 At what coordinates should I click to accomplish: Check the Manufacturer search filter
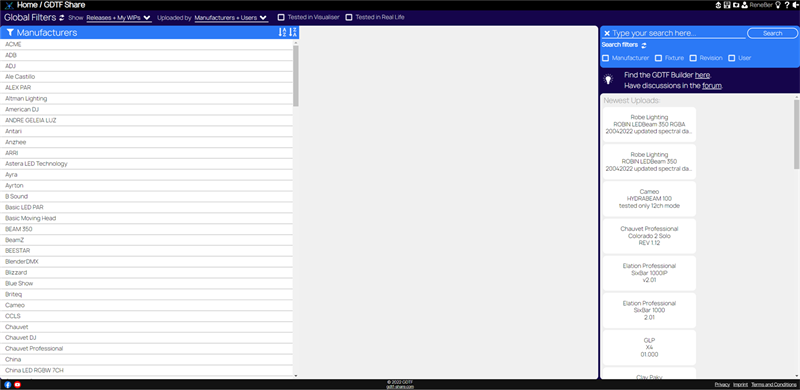(606, 58)
